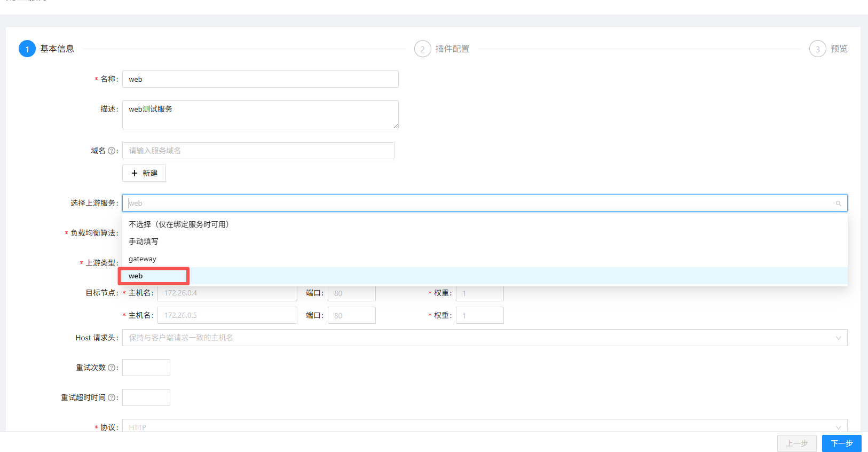The image size is (868, 452).
Task: Click the step 3 预览 circle
Action: tap(818, 49)
